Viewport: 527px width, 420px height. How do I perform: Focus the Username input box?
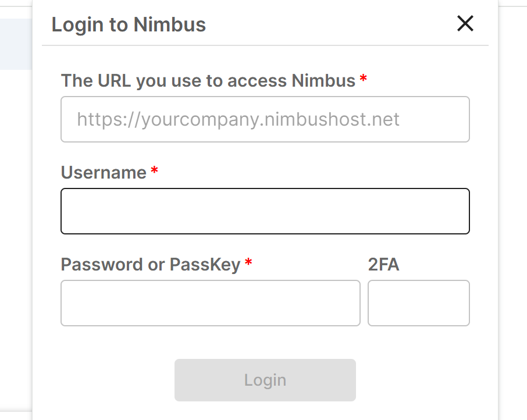click(265, 211)
